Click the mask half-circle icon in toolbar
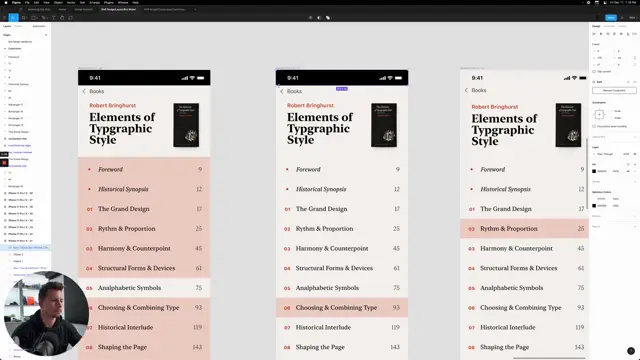The width and height of the screenshot is (640, 360). pos(319,18)
